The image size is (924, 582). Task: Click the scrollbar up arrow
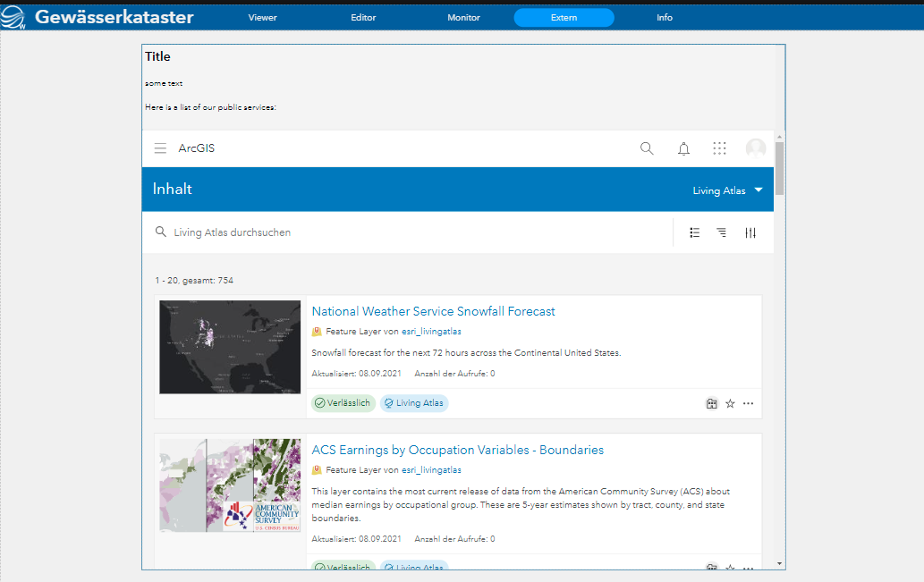[779, 137]
